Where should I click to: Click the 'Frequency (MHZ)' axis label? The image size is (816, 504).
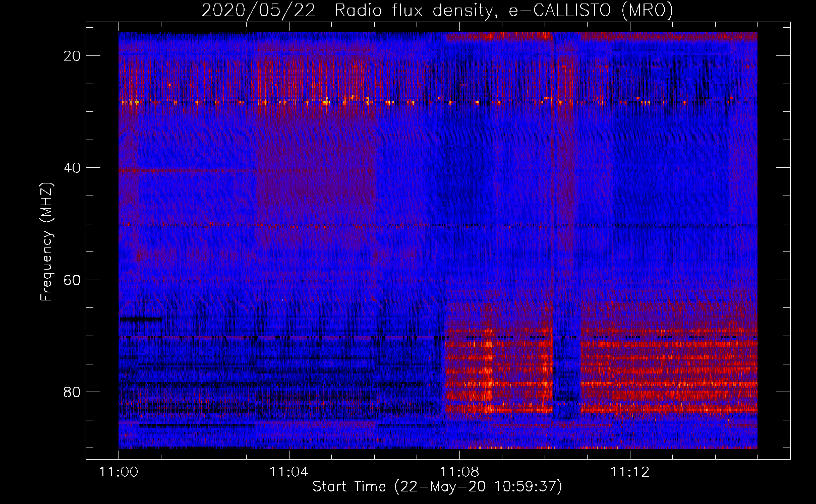click(x=46, y=242)
